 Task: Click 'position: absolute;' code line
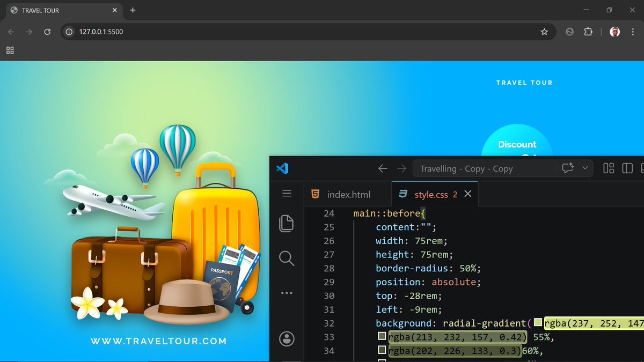pos(428,282)
